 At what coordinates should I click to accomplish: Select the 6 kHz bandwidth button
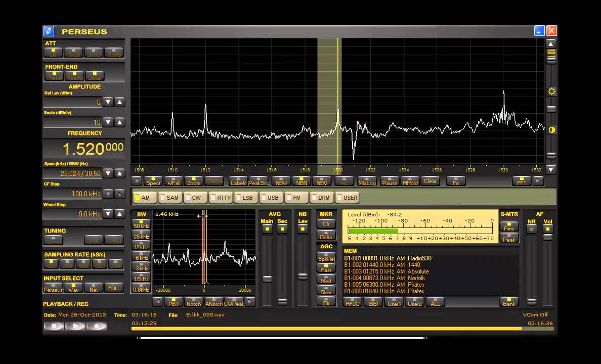[x=141, y=256]
